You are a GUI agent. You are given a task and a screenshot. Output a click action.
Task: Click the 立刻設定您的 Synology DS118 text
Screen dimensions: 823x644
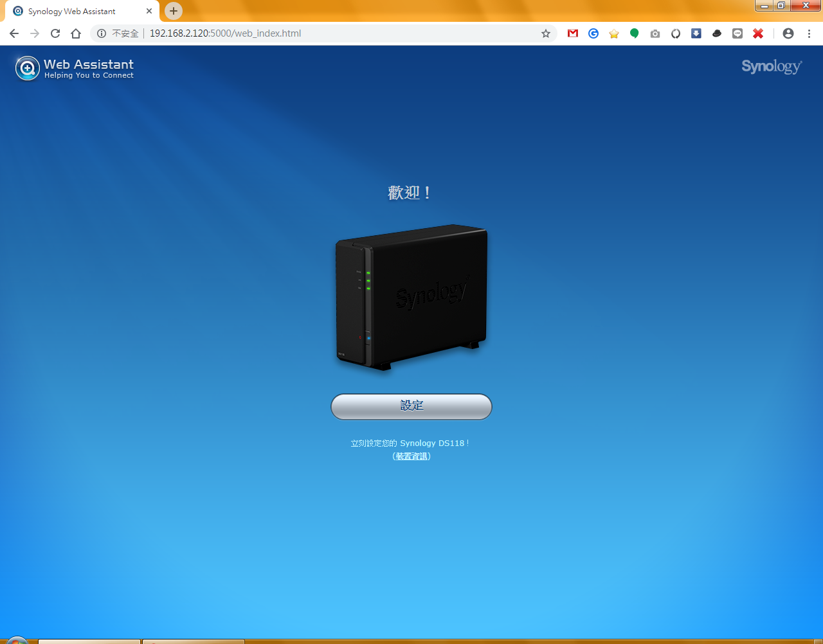pos(410,443)
